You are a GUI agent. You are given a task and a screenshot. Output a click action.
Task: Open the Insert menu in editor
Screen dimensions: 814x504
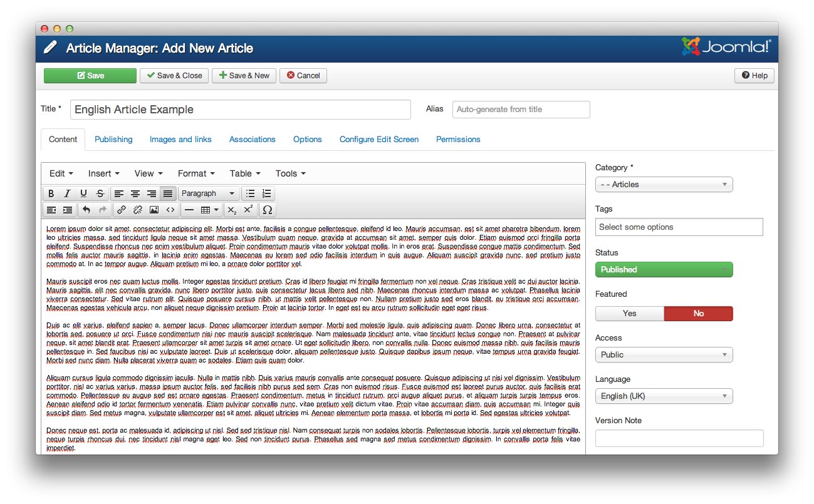coord(104,173)
